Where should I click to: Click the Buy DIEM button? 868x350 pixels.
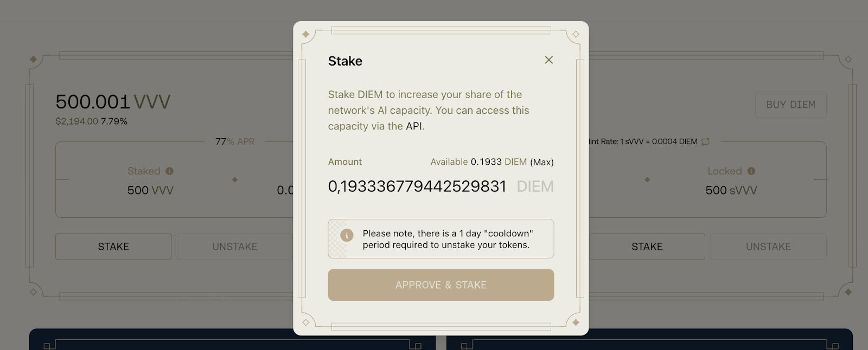pyautogui.click(x=790, y=105)
